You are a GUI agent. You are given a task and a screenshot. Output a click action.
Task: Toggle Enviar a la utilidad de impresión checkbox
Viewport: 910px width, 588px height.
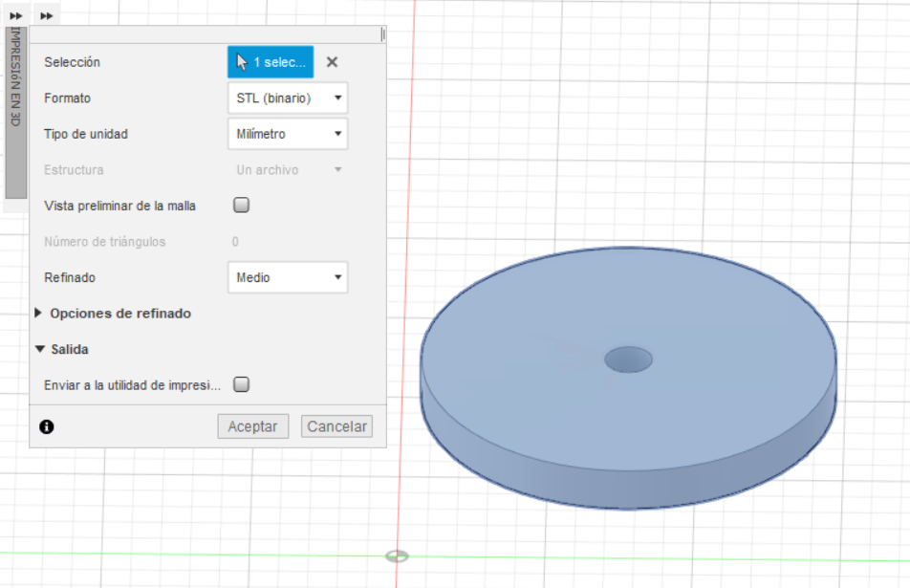coord(242,384)
